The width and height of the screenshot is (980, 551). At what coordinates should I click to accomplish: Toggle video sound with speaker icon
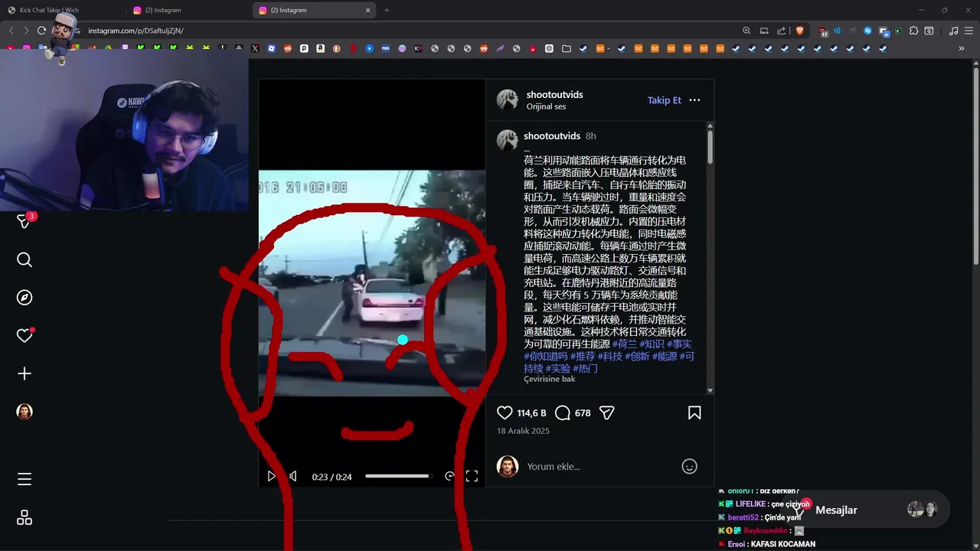coord(292,476)
